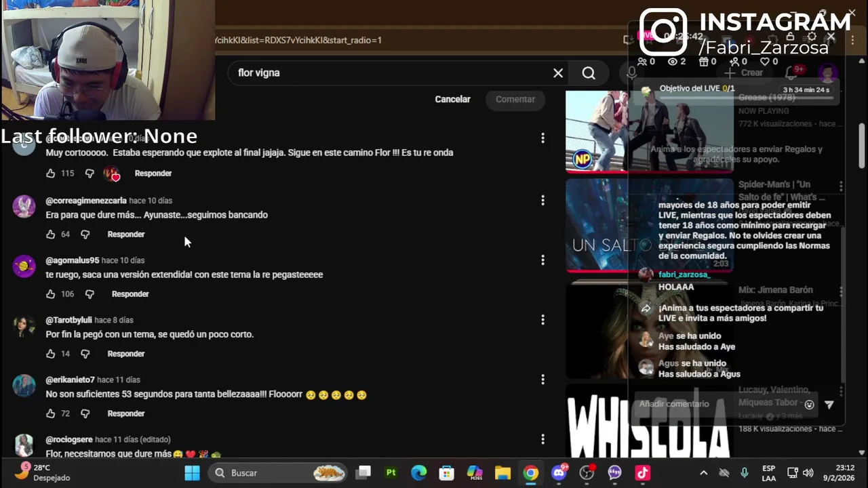This screenshot has height=488, width=868.
Task: Open @agomalus95's profile avatar
Action: pos(24,266)
